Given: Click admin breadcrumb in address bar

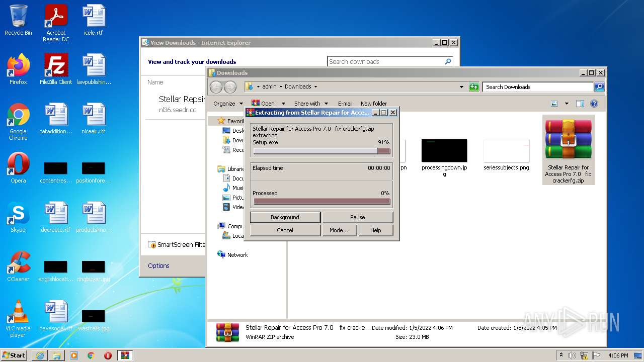Looking at the screenshot, I should click(269, 86).
